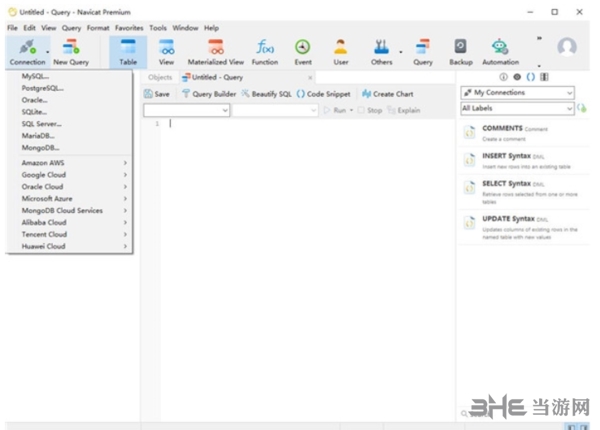Open the Event clock icon

coord(303,52)
